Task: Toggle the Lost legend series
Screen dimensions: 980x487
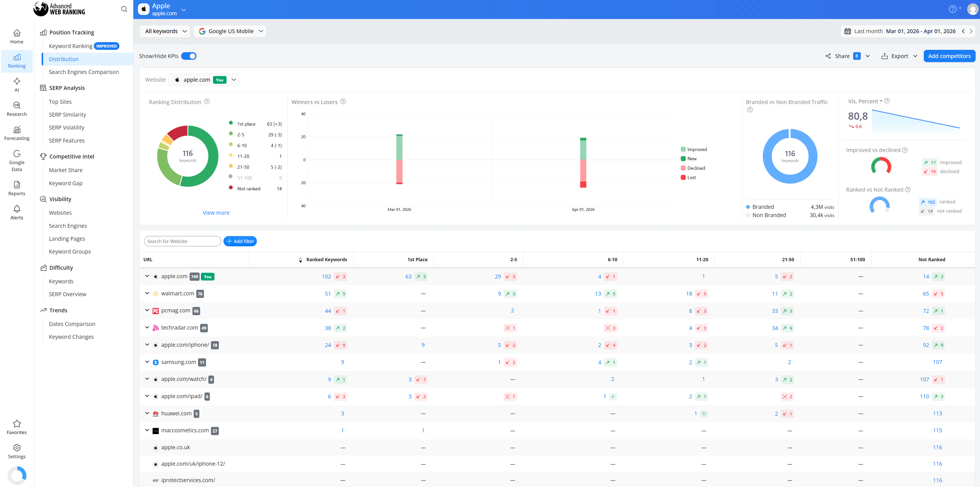Action: click(688, 177)
